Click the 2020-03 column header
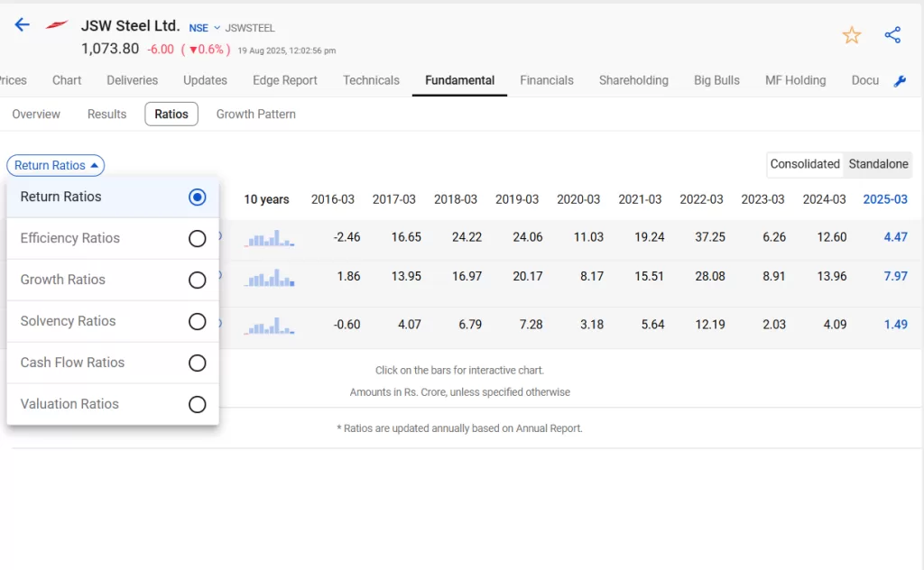Viewport: 924px width, 570px height. coord(578,199)
